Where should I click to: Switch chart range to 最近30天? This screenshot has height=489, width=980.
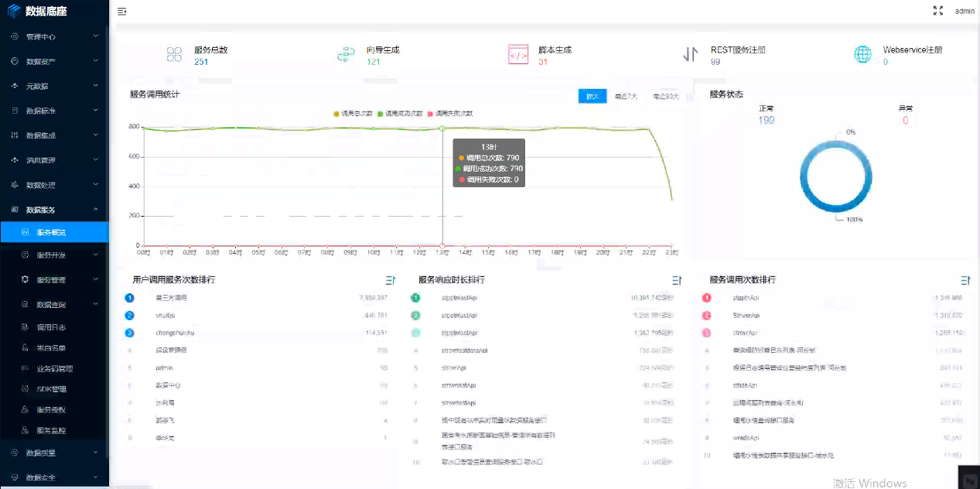click(x=665, y=97)
